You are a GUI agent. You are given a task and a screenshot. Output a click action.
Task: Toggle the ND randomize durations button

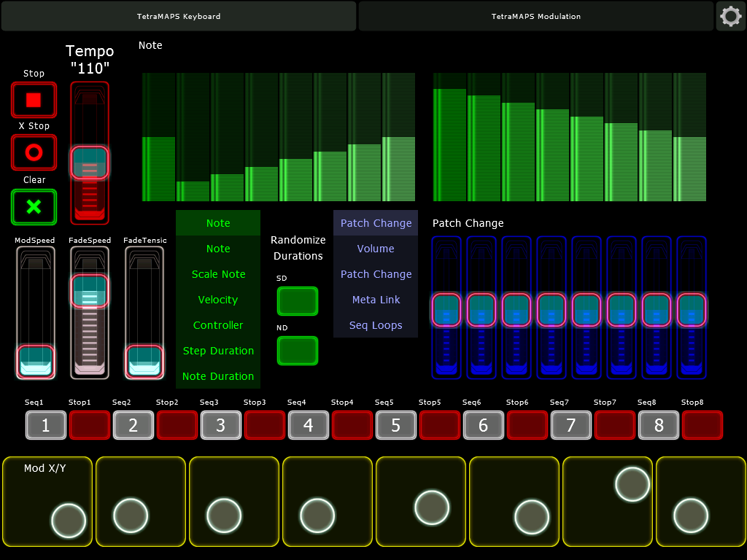tap(298, 351)
